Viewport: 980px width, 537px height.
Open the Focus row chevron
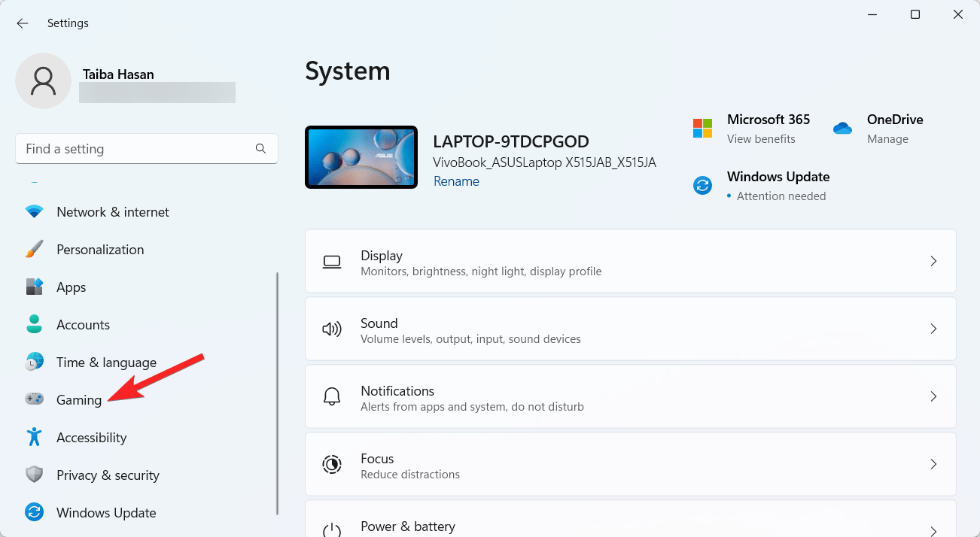tap(933, 464)
